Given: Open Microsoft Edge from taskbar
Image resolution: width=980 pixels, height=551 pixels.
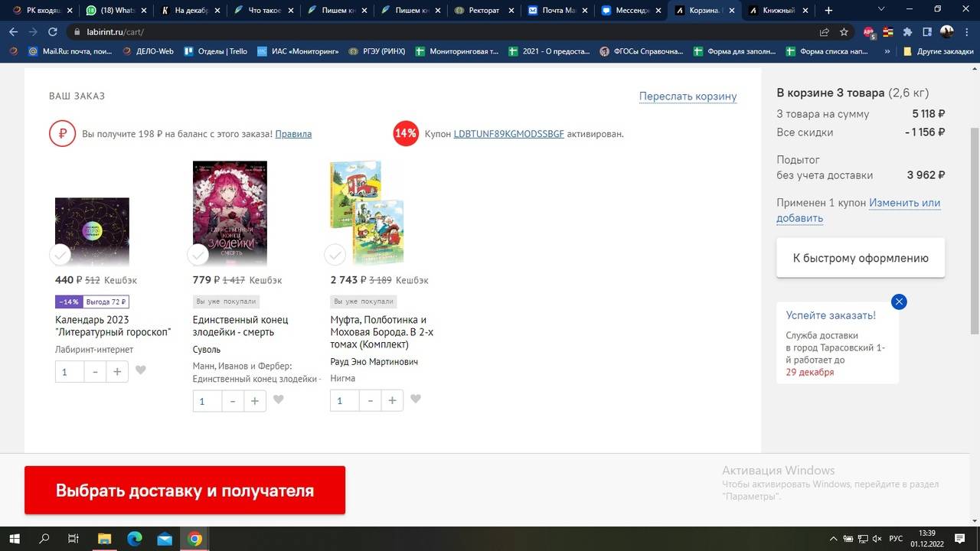Looking at the screenshot, I should point(135,539).
